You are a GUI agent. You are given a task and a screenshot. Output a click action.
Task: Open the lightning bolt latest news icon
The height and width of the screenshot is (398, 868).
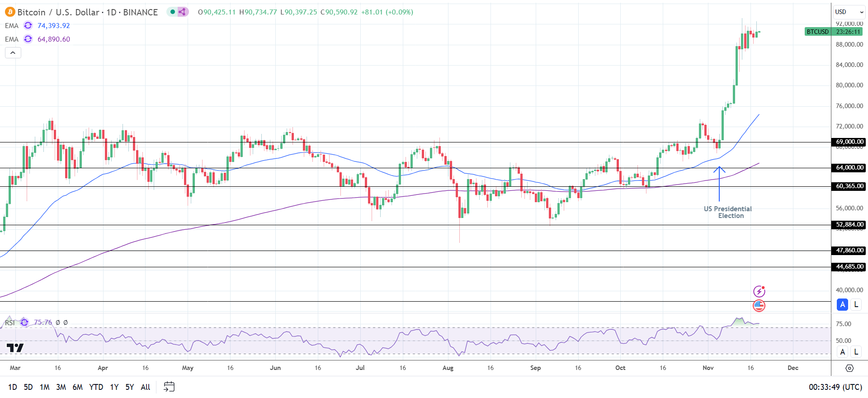pos(759,291)
